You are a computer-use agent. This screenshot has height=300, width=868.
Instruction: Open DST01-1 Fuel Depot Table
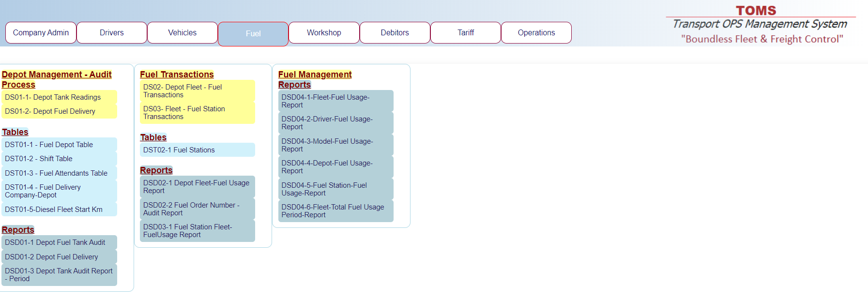(x=49, y=145)
